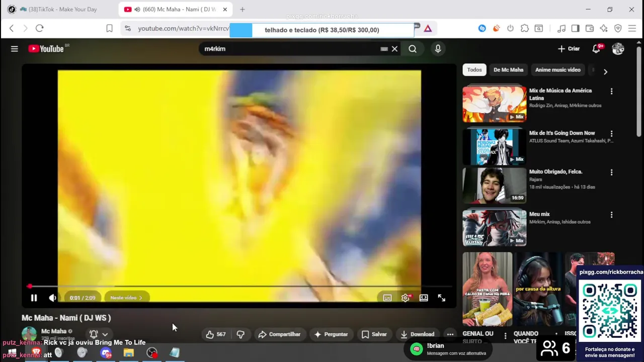Click the Criar create button
Image resolution: width=644 pixels, height=362 pixels.
(569, 49)
